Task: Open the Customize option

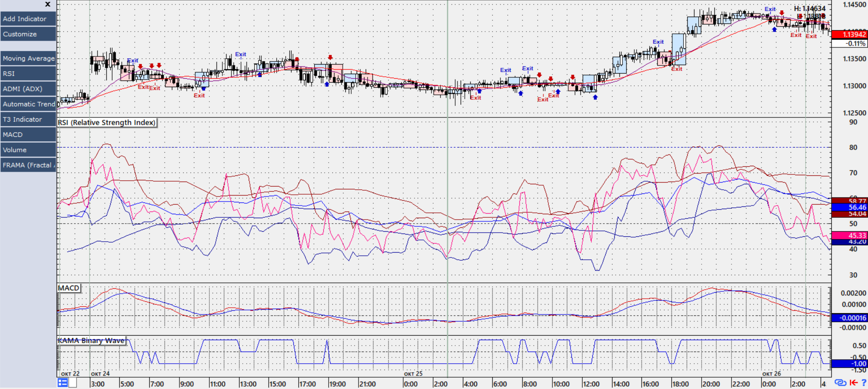Action: point(28,34)
